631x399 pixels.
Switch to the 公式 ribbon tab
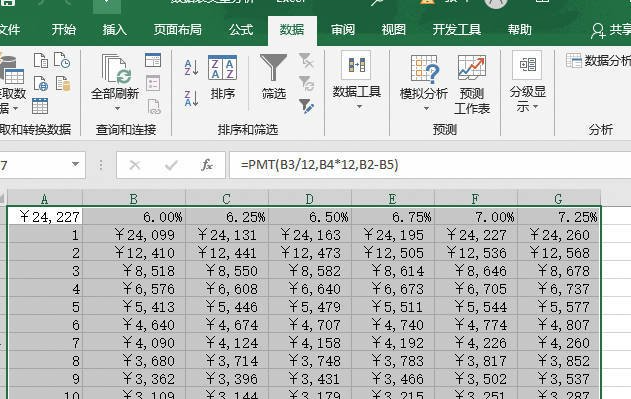[x=241, y=30]
